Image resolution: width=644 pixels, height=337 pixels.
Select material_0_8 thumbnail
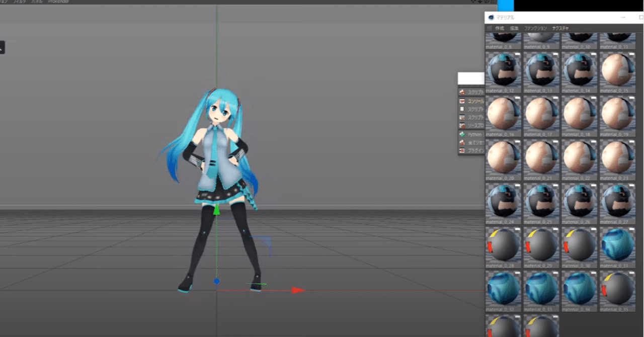point(503,39)
